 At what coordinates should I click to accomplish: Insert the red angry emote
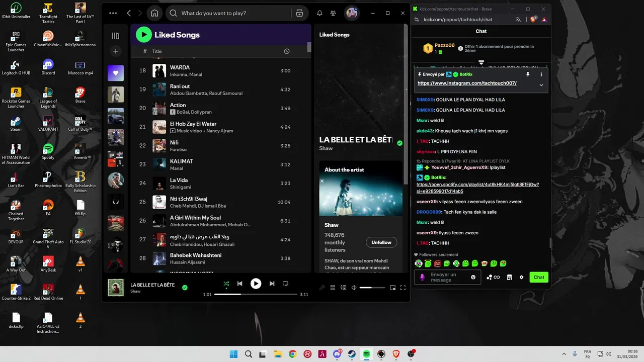pos(437,263)
